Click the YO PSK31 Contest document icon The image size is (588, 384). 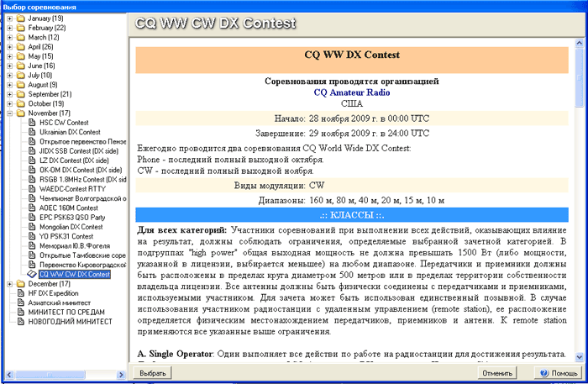coord(32,236)
